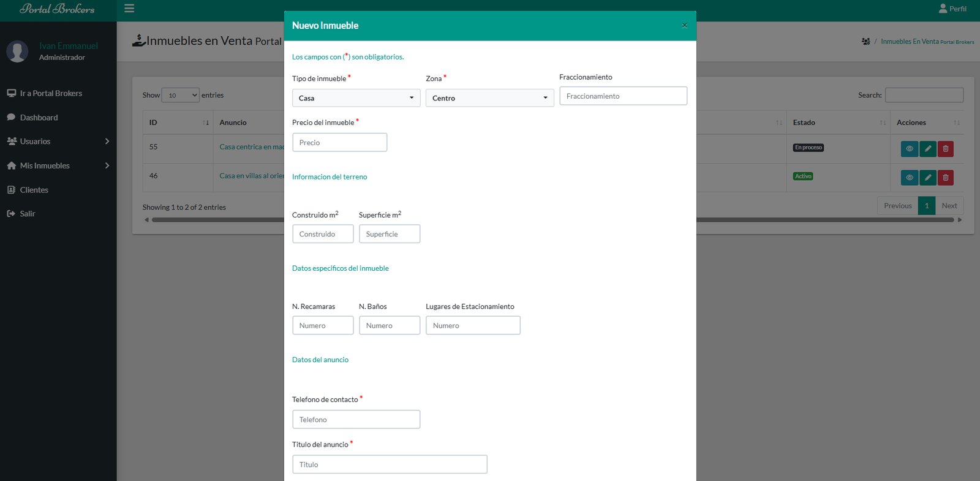
Task: Open the Zona dropdown
Action: [x=490, y=98]
